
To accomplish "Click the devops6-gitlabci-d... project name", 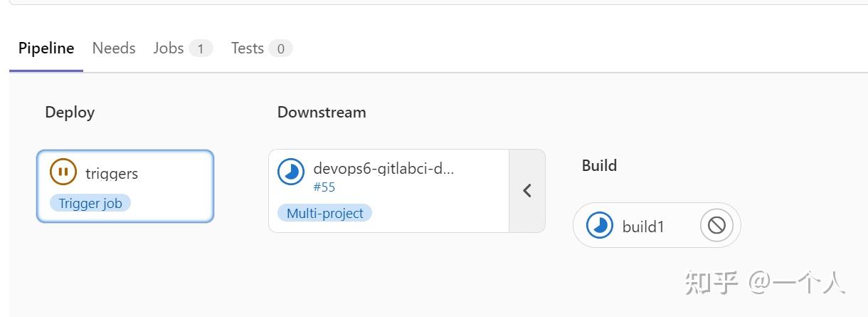I will pos(383,170).
